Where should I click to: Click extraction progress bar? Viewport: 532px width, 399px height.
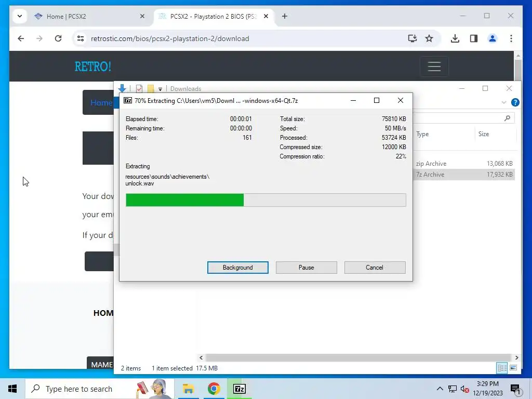(265, 200)
